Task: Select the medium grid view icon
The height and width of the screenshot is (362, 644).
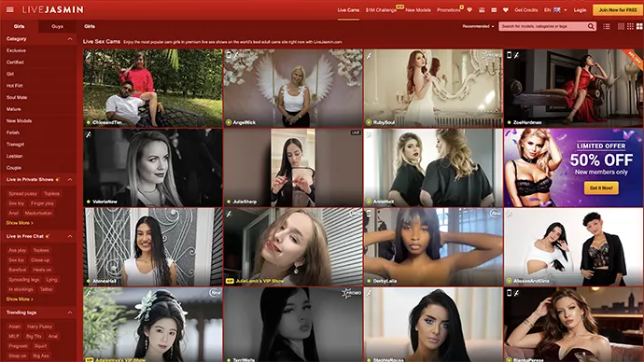Action: pyautogui.click(x=630, y=26)
